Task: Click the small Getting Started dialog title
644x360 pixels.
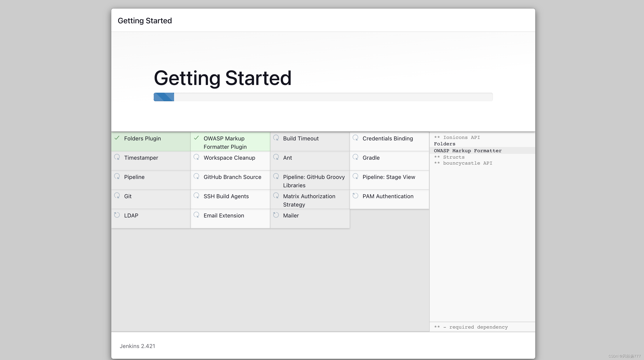Action: tap(145, 21)
